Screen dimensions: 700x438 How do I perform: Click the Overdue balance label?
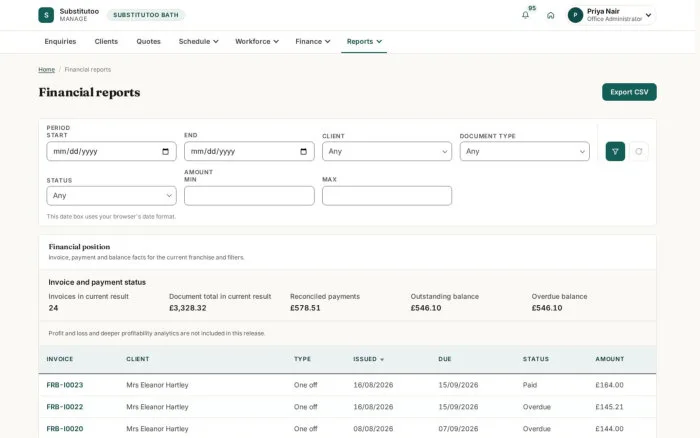click(x=559, y=296)
